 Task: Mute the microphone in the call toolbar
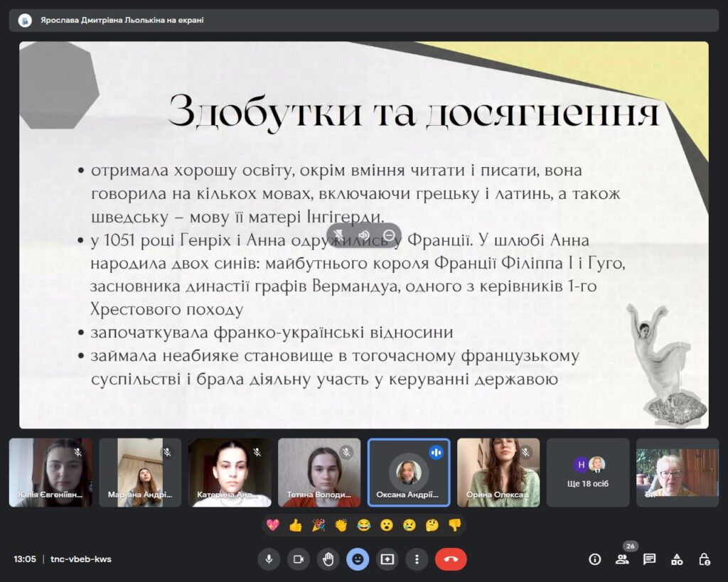click(269, 559)
